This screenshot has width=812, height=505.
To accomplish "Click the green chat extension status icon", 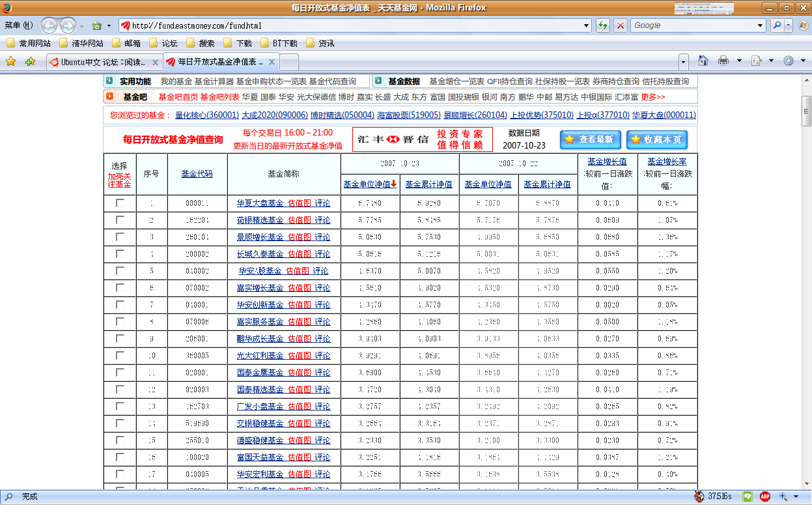I will 748,497.
